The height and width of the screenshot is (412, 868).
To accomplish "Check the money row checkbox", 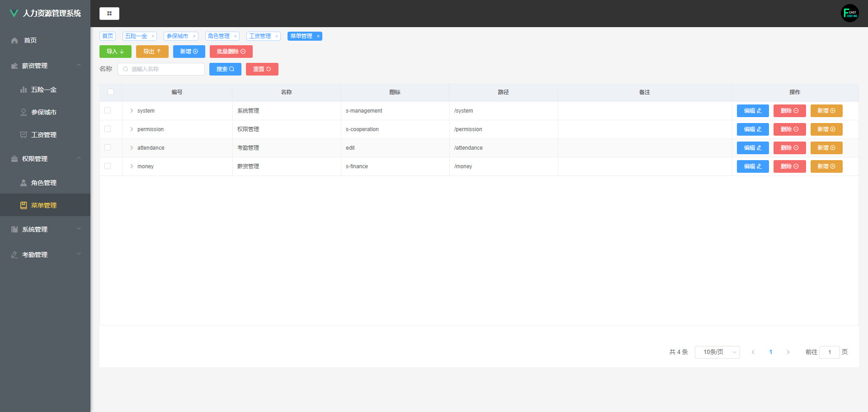I will 108,166.
